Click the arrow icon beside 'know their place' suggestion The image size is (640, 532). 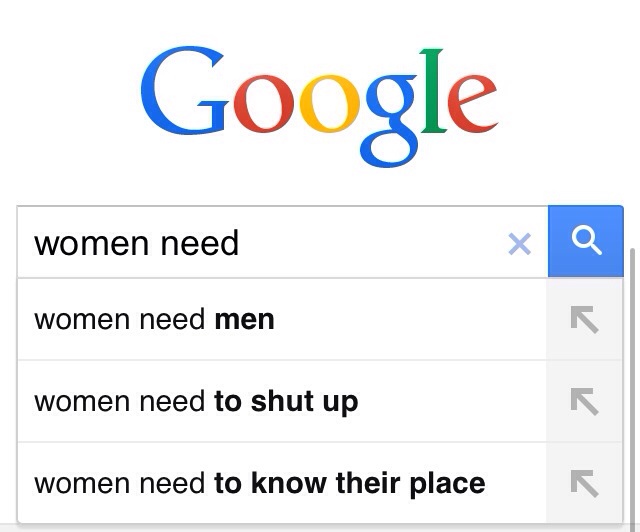[x=584, y=483]
